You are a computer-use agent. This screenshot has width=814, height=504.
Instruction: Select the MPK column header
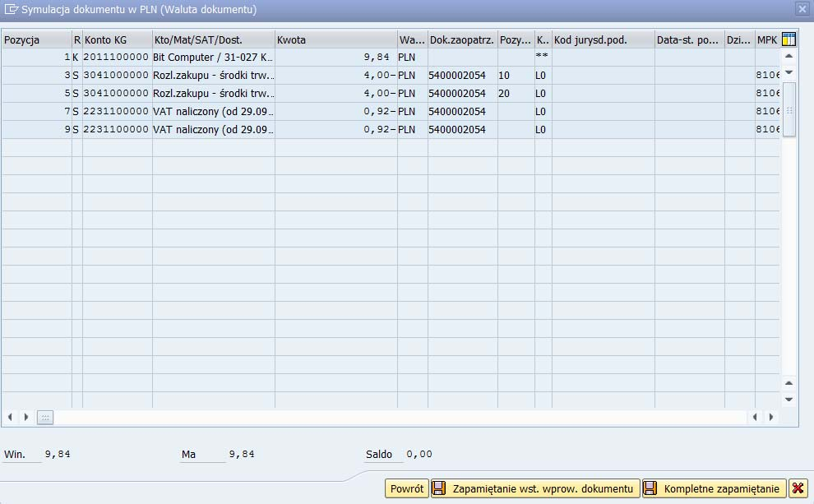pos(767,40)
